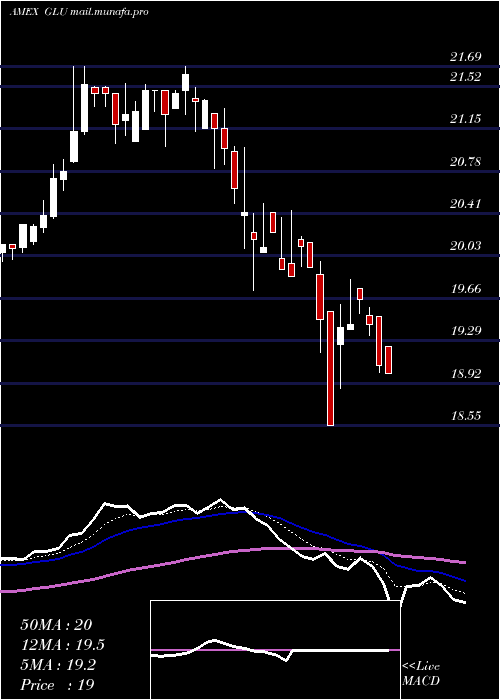The width and height of the screenshot is (500, 700).
Task: Click the AMEX GLU mail.munafa.pro title text
Action: (x=79, y=12)
